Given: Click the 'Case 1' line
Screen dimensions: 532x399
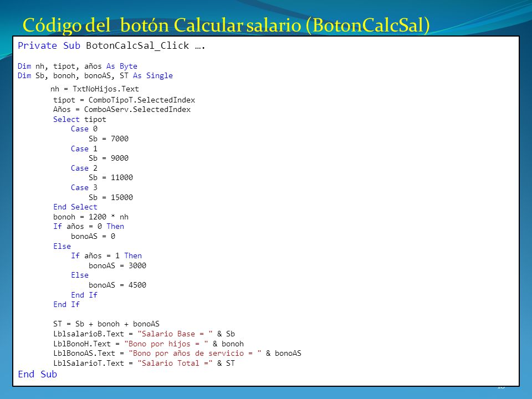Looking at the screenshot, I should tap(84, 149).
